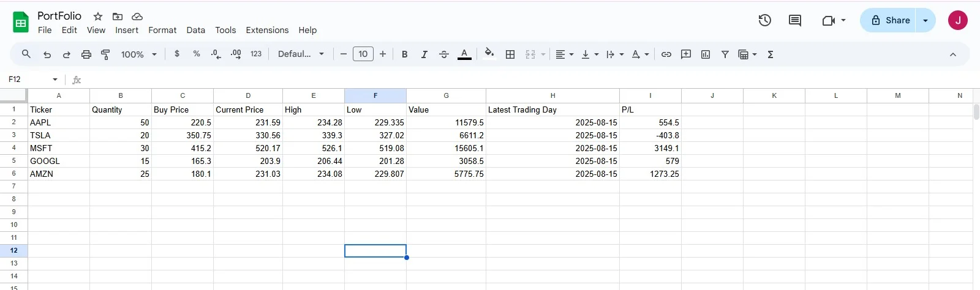Open video call options arrow
This screenshot has width=980, height=290.
point(843,20)
